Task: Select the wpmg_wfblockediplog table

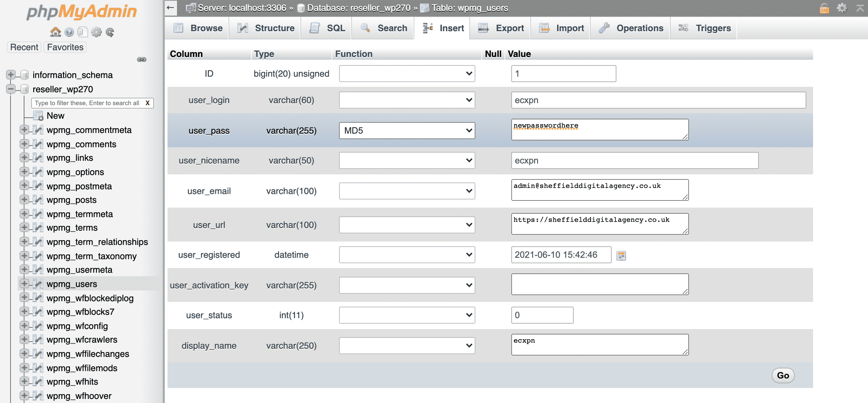Action: pyautogui.click(x=90, y=298)
